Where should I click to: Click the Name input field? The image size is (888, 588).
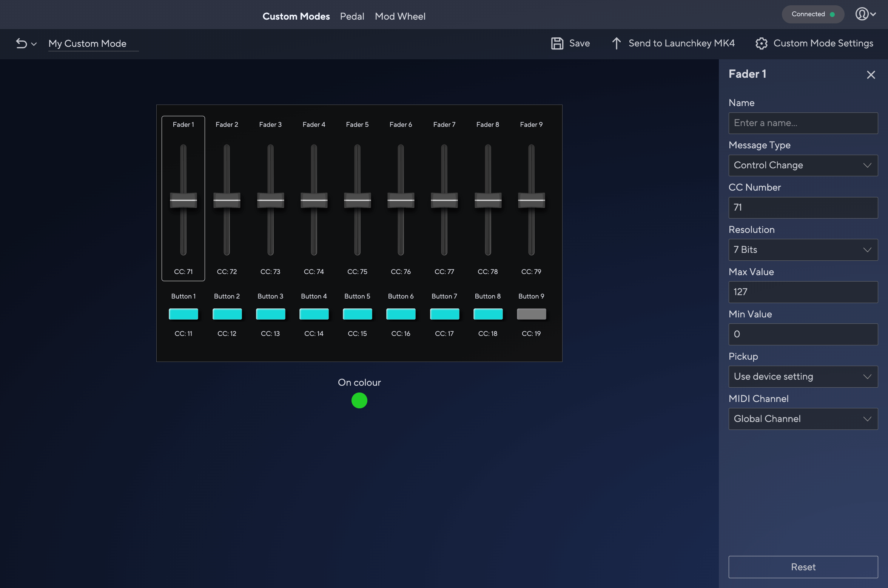click(803, 123)
